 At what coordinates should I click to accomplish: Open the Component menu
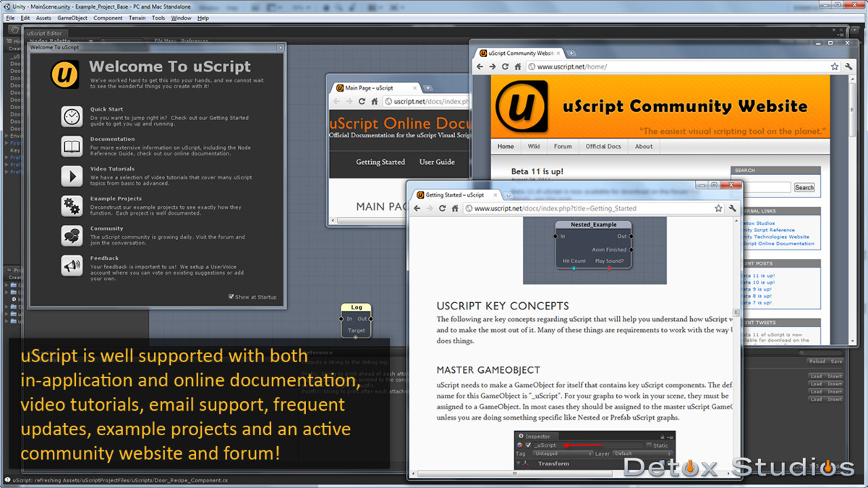coord(108,18)
